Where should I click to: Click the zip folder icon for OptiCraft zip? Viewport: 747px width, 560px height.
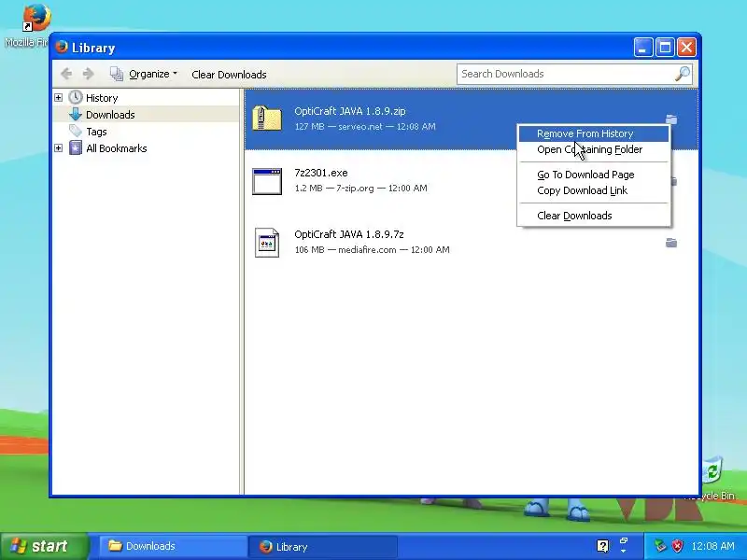tap(267, 119)
